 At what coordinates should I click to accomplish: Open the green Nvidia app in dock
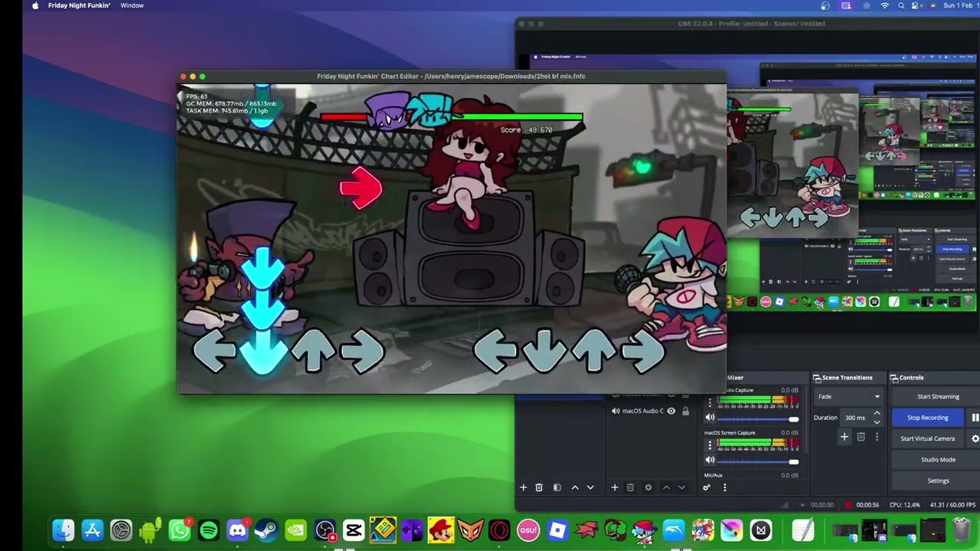[x=296, y=530]
